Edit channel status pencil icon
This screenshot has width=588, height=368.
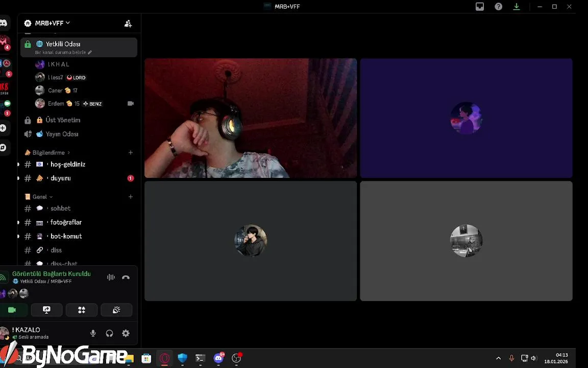(90, 53)
